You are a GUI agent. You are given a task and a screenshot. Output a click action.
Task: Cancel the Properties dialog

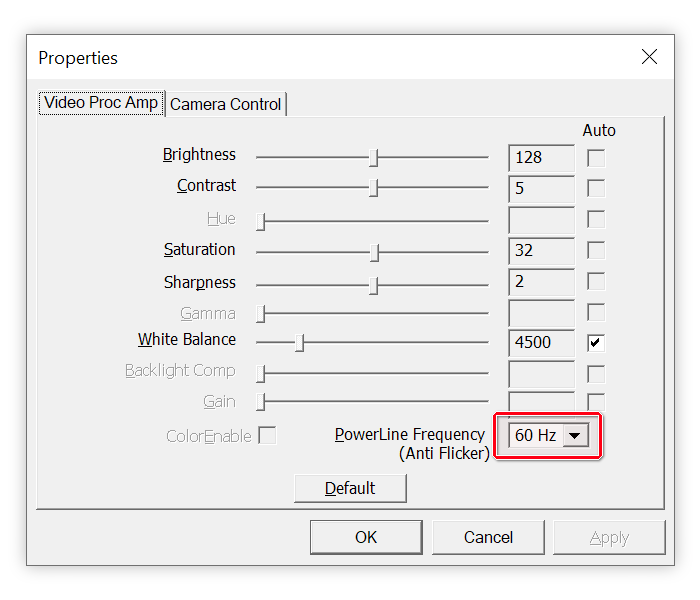coord(488,537)
